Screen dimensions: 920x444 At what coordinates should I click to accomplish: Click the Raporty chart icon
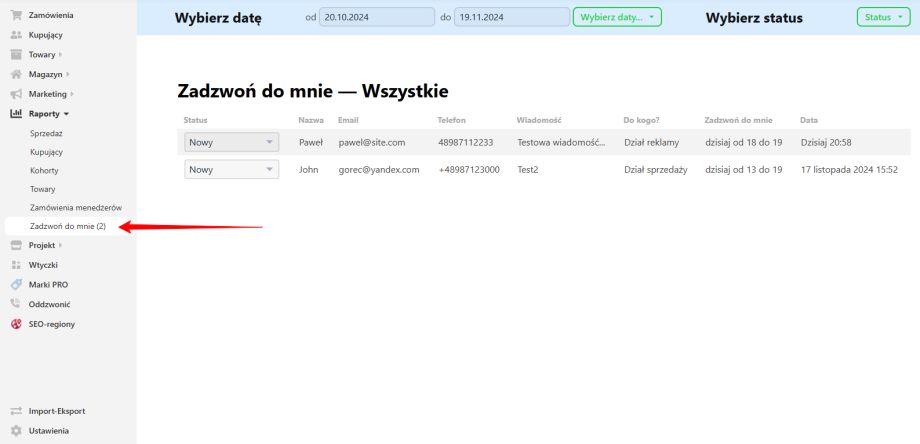16,114
